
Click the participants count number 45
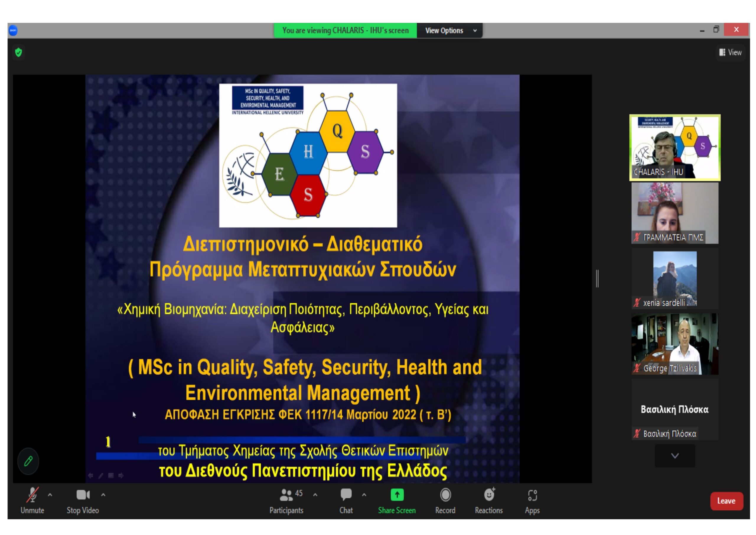point(299,493)
